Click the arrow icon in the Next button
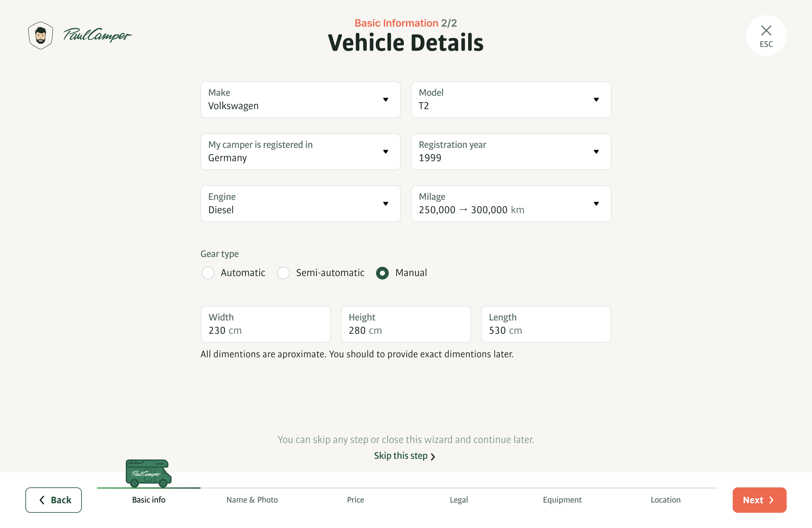Image resolution: width=812 pixels, height=528 pixels. 771,500
